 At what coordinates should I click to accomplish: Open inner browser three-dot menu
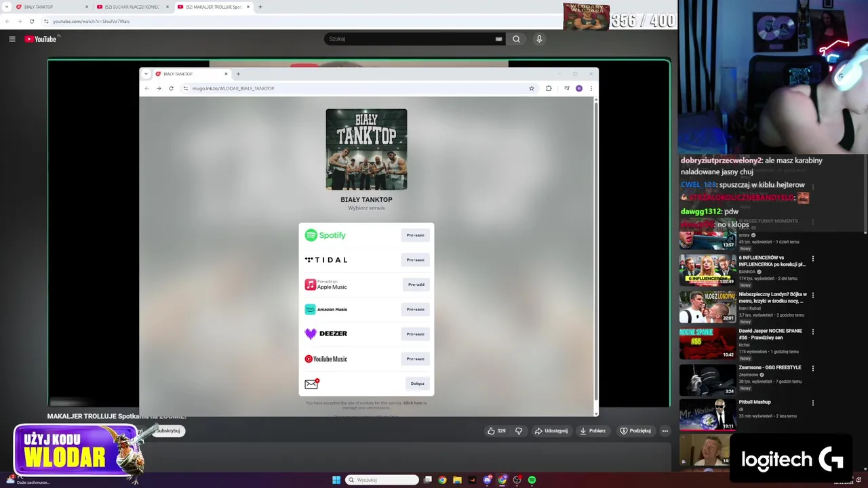tap(591, 88)
